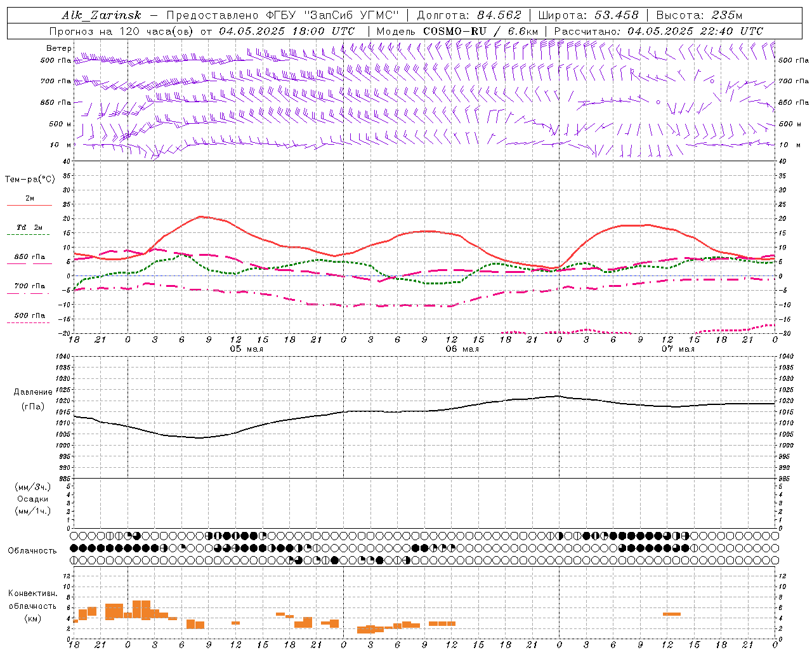812x650 pixels.
Task: Click the date label '07 мая'
Action: [678, 349]
